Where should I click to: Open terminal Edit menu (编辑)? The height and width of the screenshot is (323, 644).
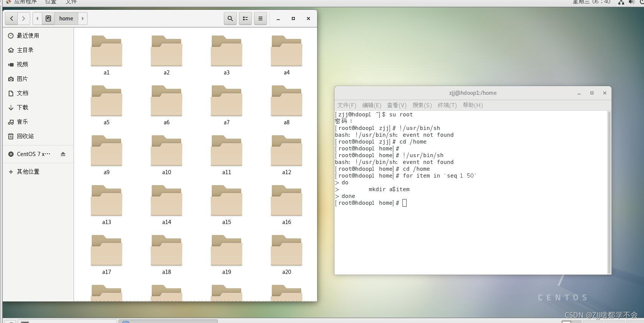click(371, 105)
